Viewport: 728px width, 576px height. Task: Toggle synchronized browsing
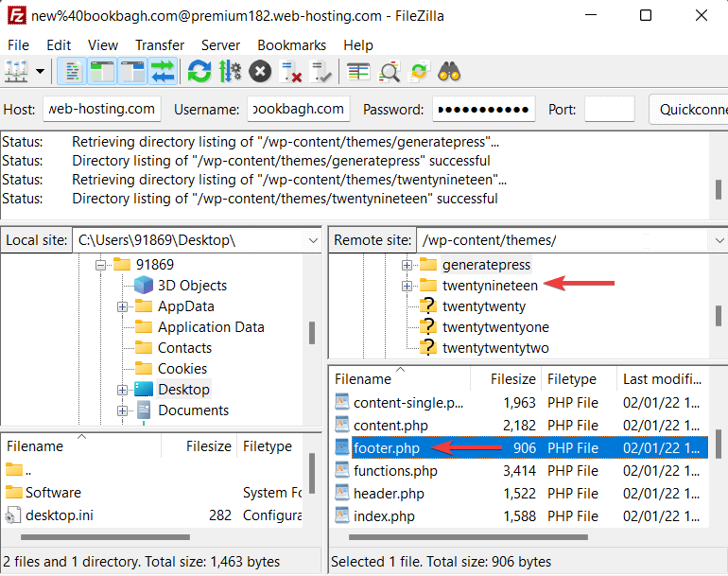419,72
